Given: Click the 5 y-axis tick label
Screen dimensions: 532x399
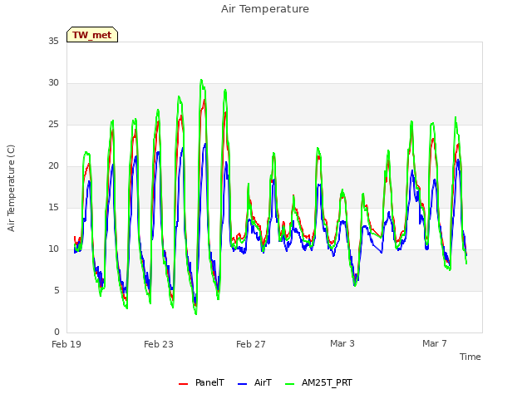Looking at the screenshot, I should 57,290.
